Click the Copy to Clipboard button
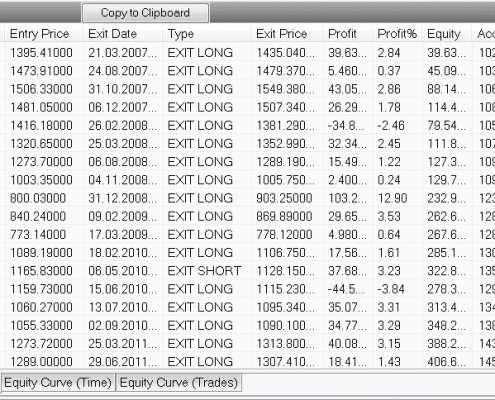This screenshot has height=400, width=495. [146, 13]
